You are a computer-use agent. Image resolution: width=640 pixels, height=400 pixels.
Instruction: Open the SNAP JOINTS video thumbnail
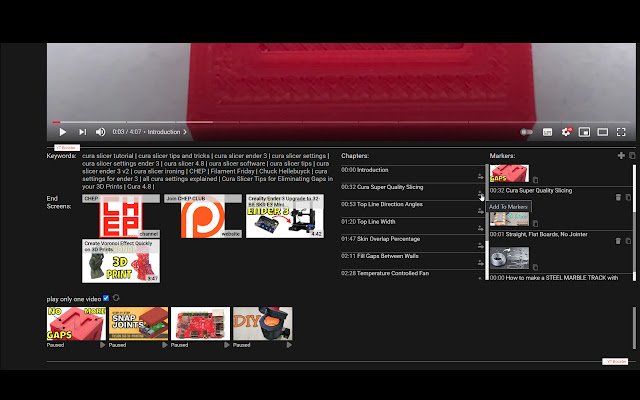tap(138, 324)
